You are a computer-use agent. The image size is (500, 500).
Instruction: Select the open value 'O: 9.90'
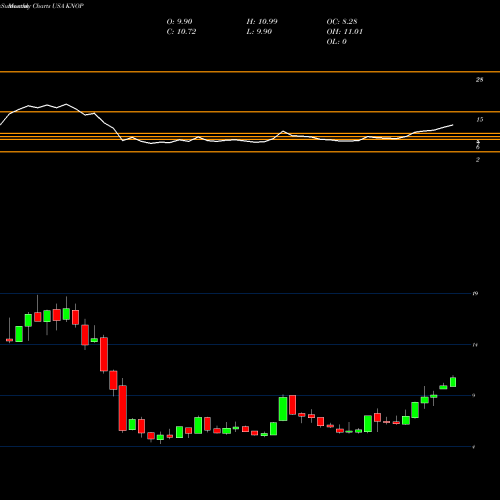pos(179,21)
